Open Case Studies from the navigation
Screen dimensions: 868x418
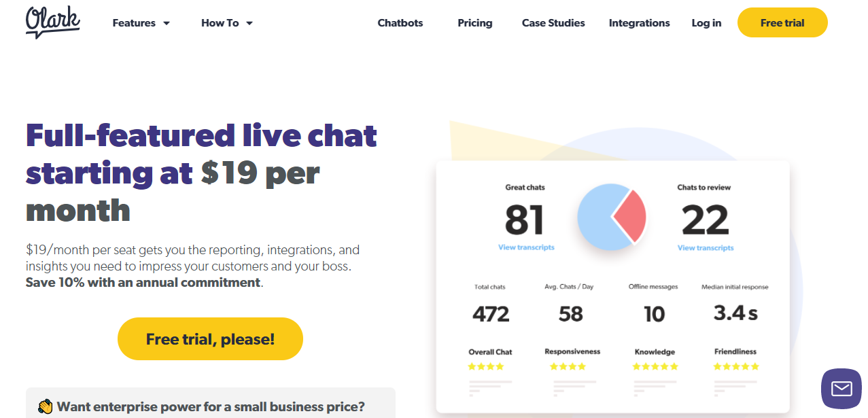pos(553,22)
